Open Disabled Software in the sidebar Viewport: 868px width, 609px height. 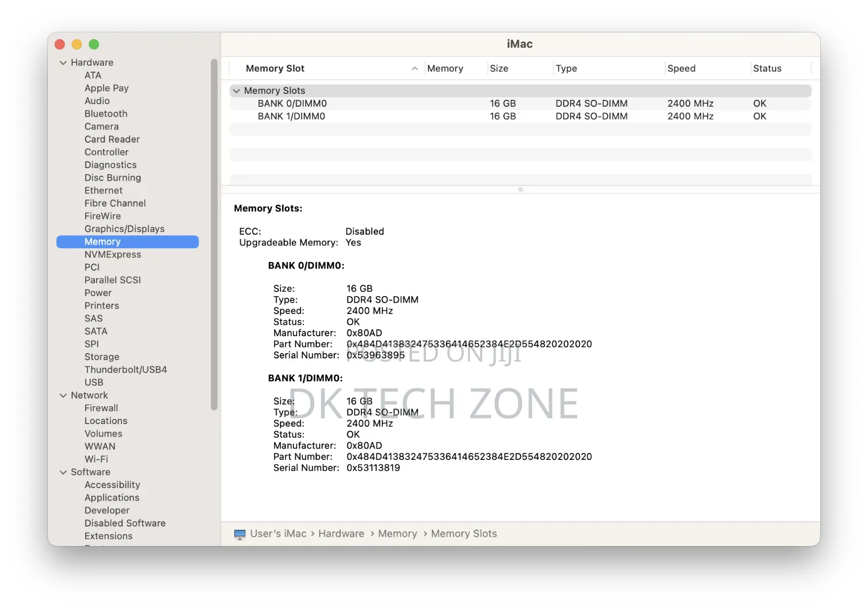coord(125,523)
